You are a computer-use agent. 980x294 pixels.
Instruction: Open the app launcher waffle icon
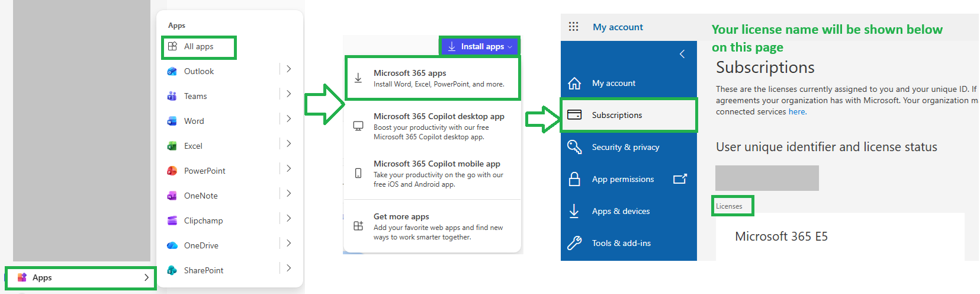(x=573, y=27)
